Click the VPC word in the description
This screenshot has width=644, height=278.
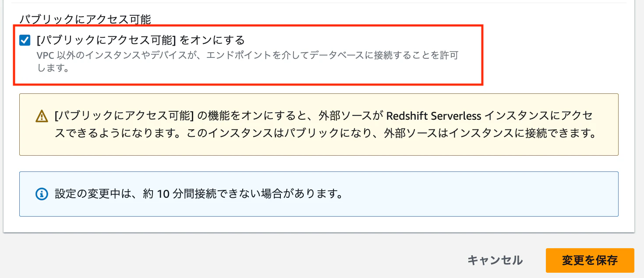(46, 56)
